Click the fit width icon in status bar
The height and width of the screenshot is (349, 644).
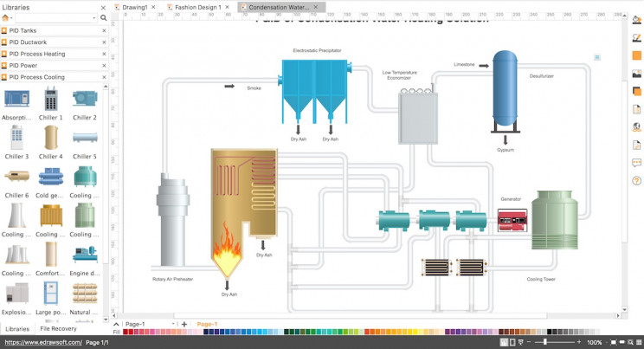click(622, 342)
